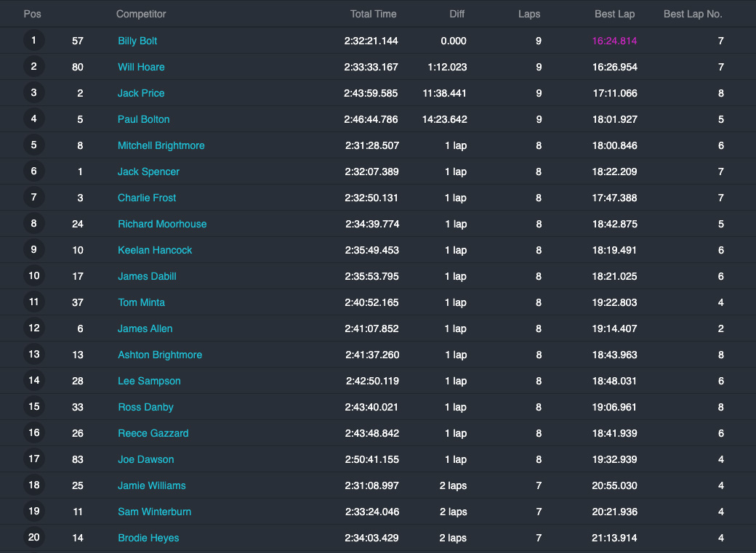Sort by the Total Time column header
Viewport: 756px width, 553px height.
373,14
